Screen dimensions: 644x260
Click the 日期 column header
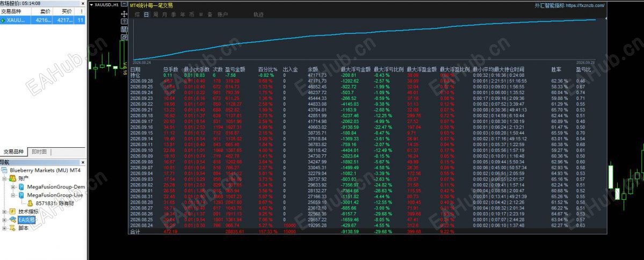[135, 69]
